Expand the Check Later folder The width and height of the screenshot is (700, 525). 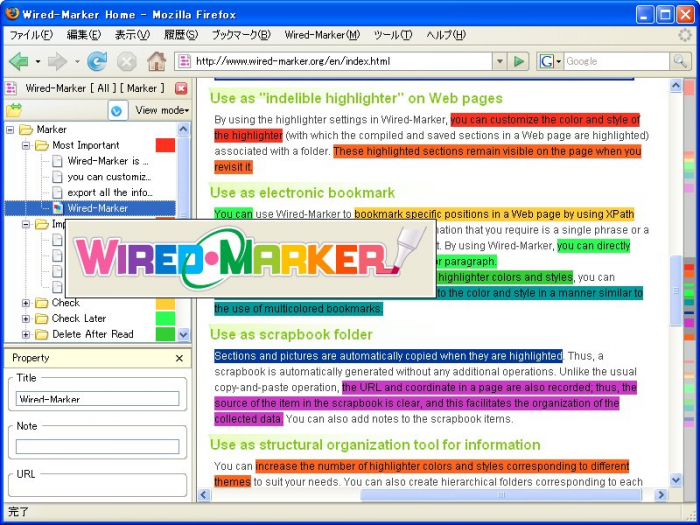coord(26,318)
